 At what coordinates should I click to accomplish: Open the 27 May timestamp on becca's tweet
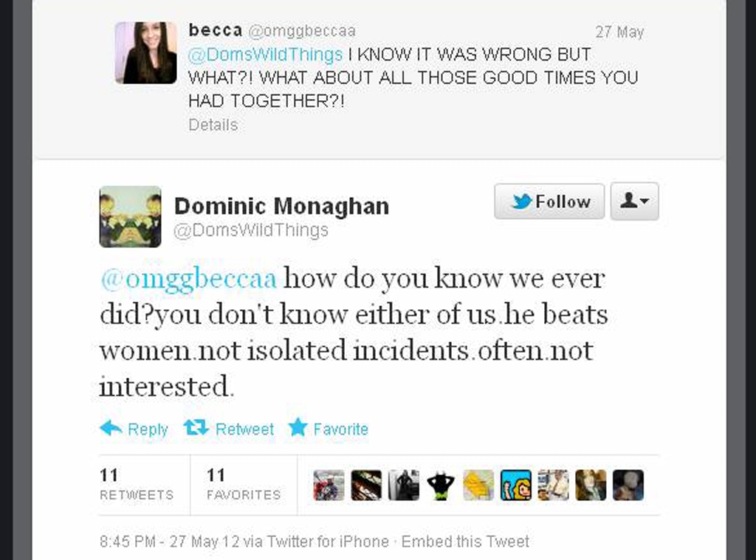[619, 32]
